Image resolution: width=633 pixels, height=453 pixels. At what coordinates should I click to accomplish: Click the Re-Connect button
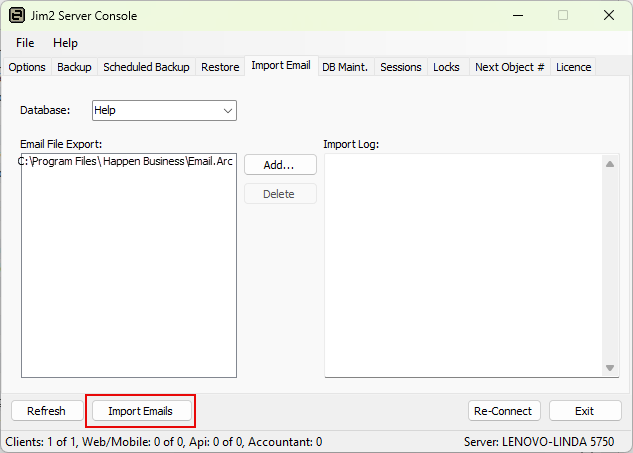tap(504, 411)
